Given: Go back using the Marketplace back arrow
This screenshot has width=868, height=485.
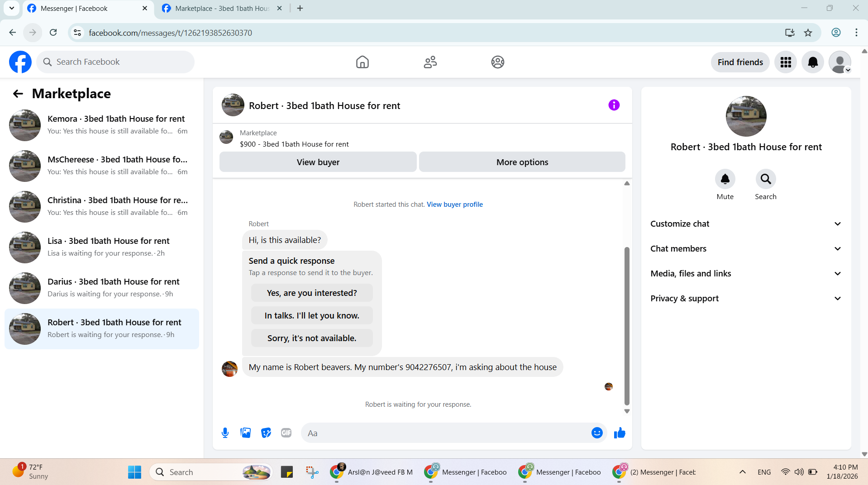Looking at the screenshot, I should click(18, 94).
